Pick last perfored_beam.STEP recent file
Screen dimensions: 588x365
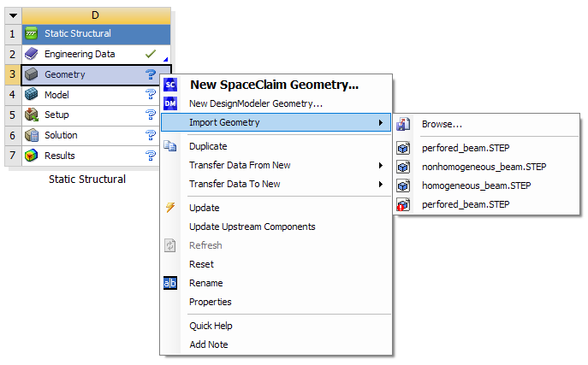click(486, 204)
